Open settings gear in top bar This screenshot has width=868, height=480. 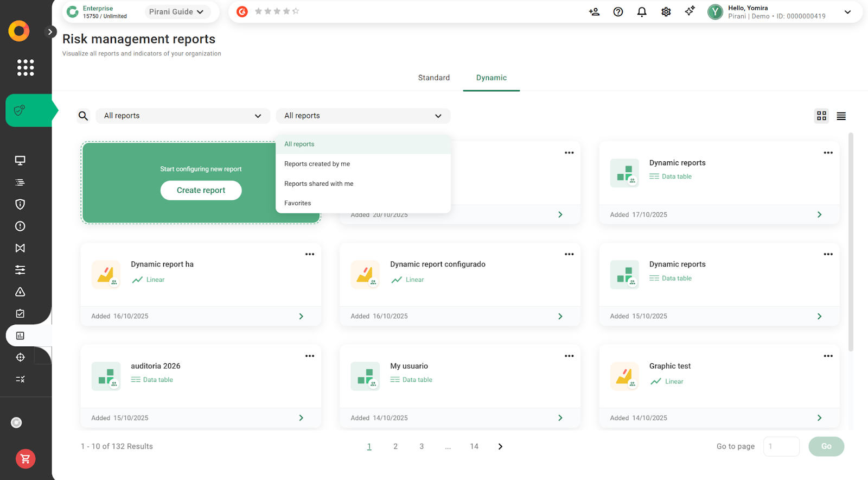pyautogui.click(x=666, y=12)
